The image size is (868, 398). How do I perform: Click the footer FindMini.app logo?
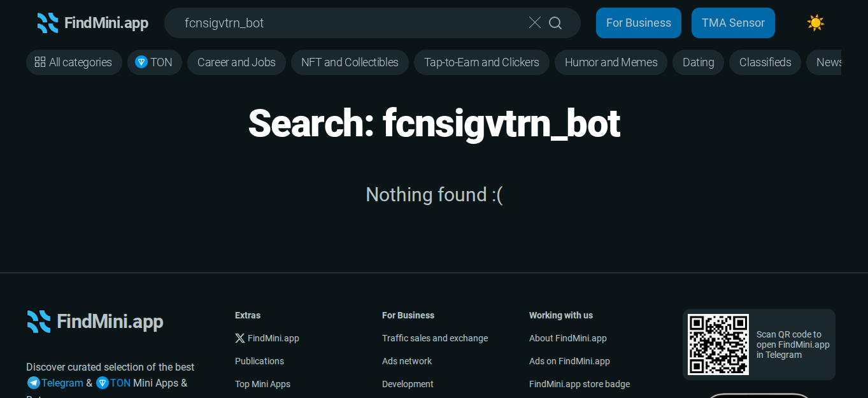click(x=95, y=322)
